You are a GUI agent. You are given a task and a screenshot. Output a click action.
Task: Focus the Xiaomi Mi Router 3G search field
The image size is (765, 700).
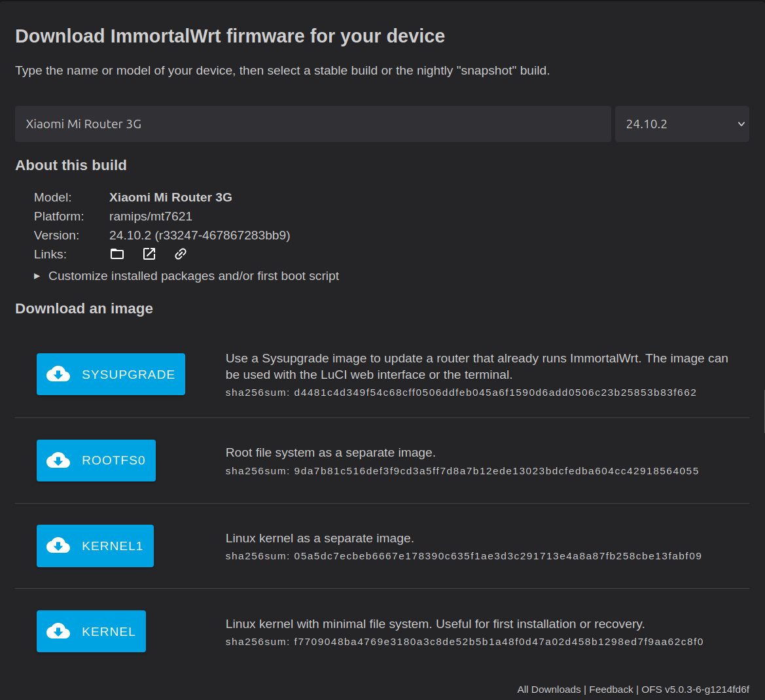click(x=313, y=124)
